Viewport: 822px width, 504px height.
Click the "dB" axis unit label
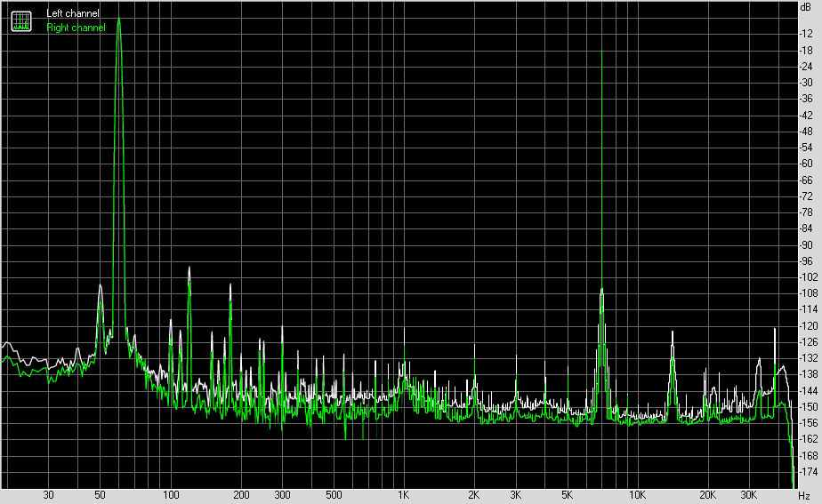pos(805,7)
